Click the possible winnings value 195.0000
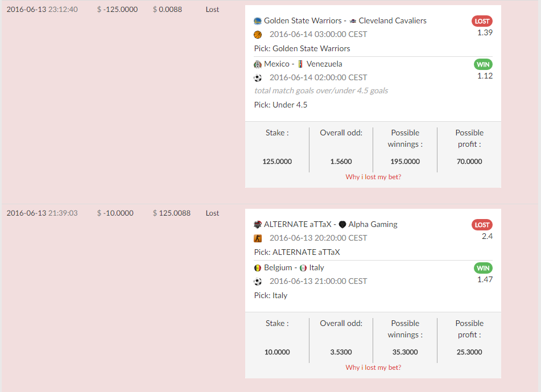541x392 pixels. pyautogui.click(x=405, y=161)
